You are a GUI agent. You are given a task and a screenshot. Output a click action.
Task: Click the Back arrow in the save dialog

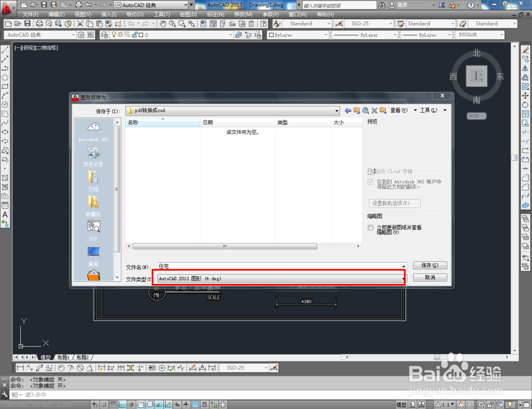coord(348,111)
